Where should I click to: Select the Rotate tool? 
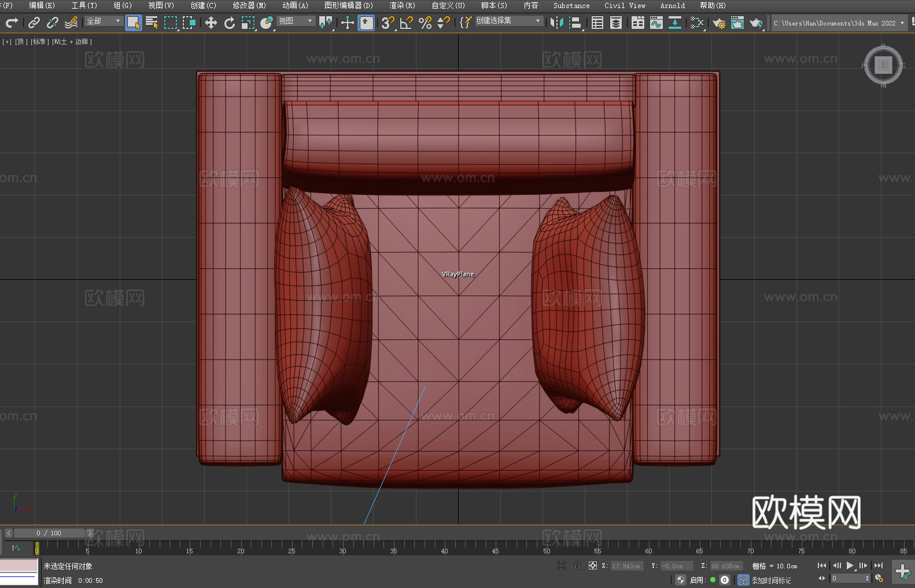[x=230, y=23]
